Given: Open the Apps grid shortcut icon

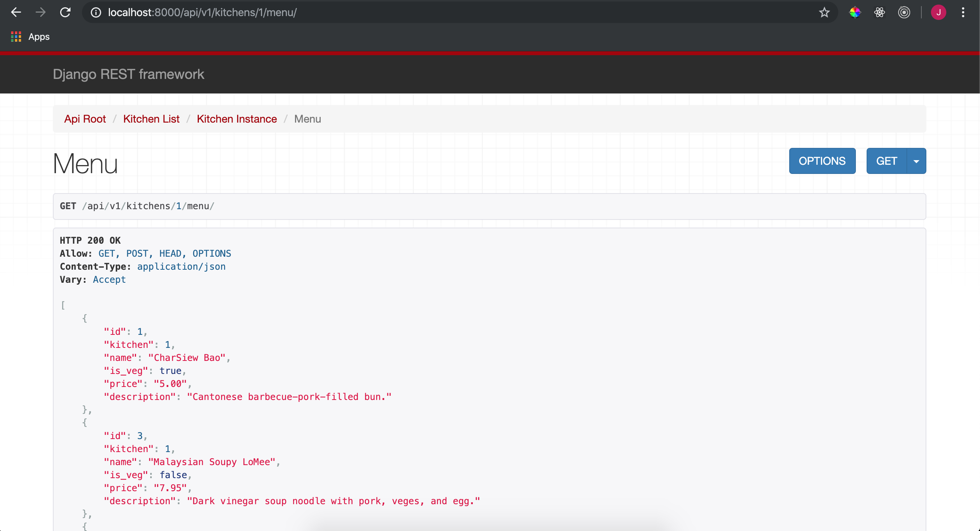Looking at the screenshot, I should click(16, 37).
